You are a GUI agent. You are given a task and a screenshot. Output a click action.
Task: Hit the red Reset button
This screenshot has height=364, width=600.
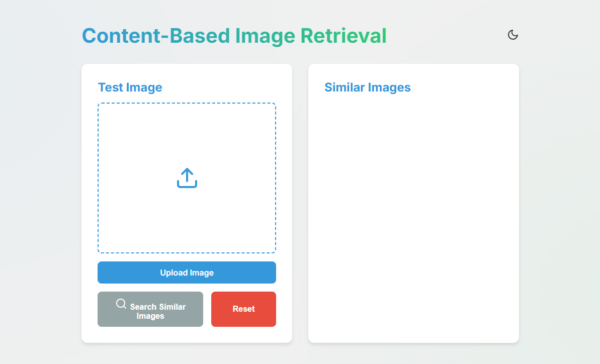tap(243, 309)
